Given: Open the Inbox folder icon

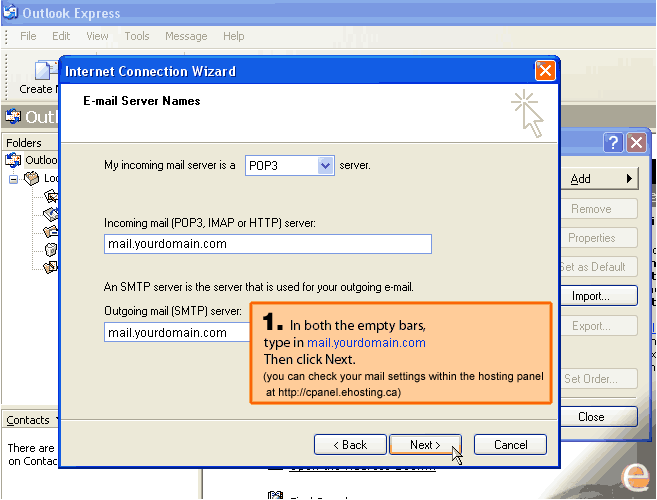Looking at the screenshot, I should (x=51, y=196).
